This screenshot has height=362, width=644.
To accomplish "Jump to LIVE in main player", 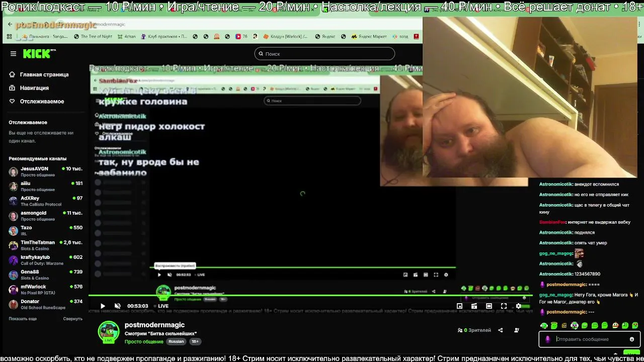I will point(161,306).
